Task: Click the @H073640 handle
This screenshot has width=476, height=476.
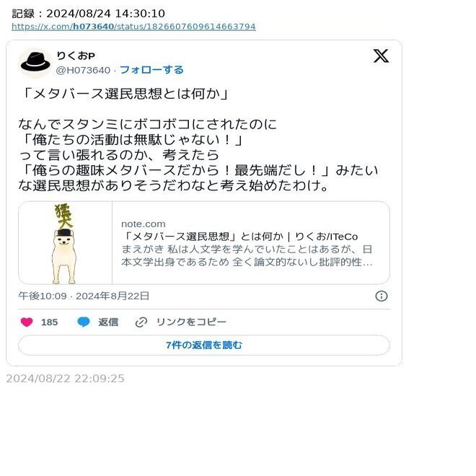Action: pos(83,70)
